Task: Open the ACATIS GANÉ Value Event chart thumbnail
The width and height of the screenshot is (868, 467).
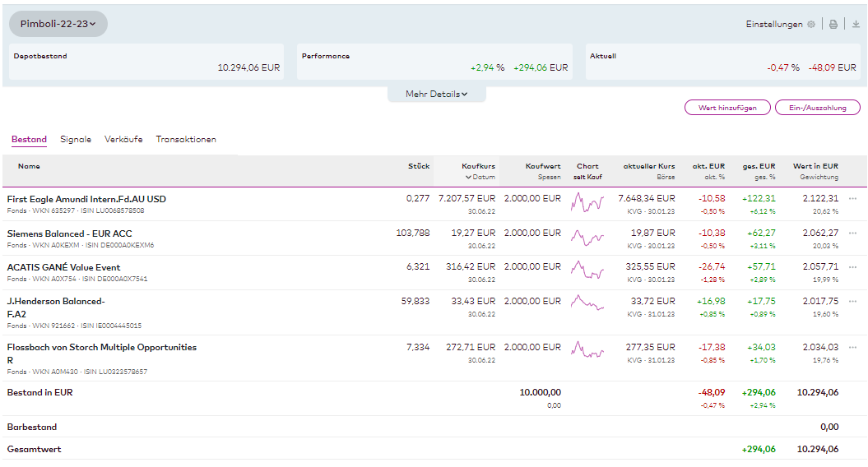Action: point(587,270)
